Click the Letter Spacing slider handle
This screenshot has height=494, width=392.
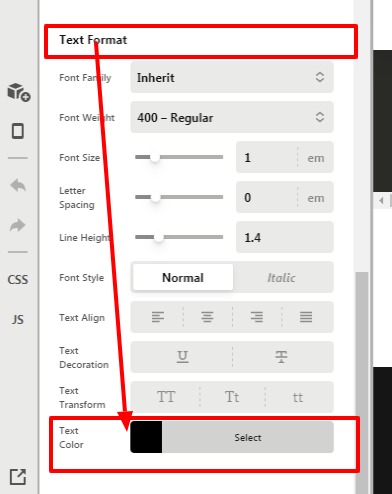pos(155,197)
